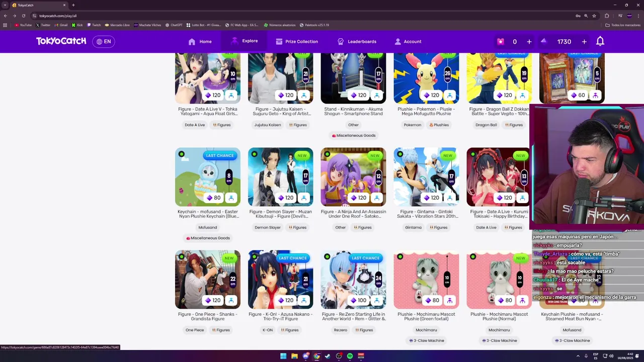Reload the page with browser refresh icon
The width and height of the screenshot is (644, 362).
coord(23,16)
